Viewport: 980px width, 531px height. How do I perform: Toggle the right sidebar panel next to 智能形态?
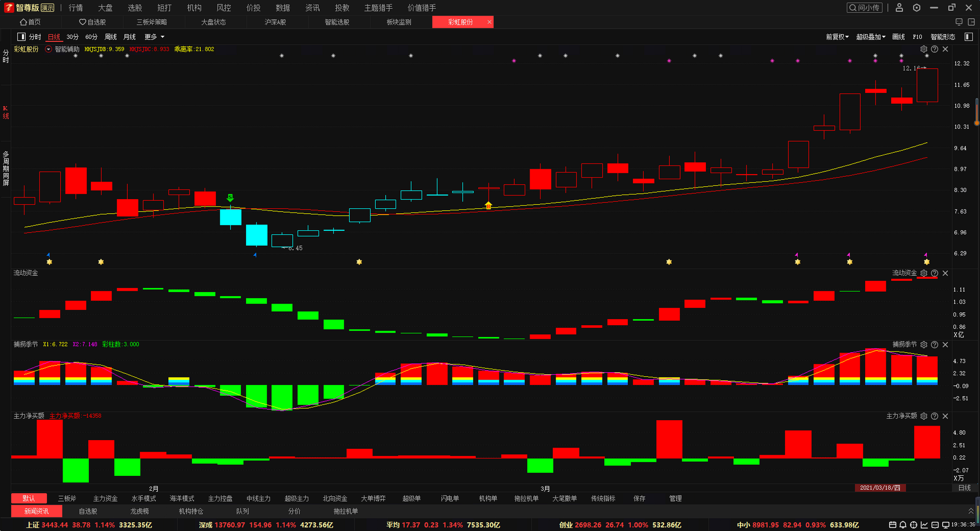[x=968, y=37]
